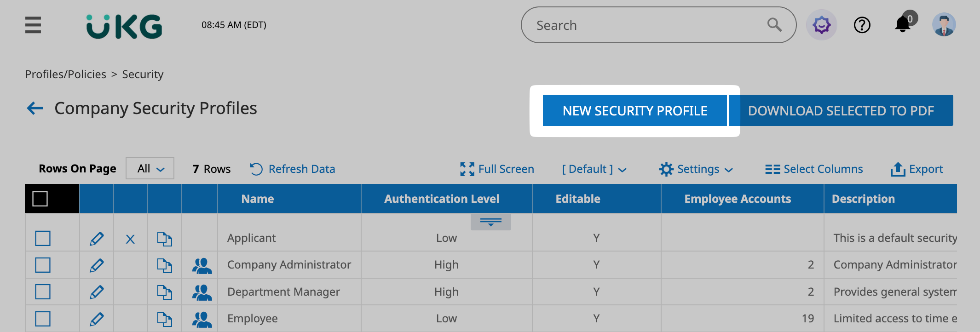980x332 pixels.
Task: Check the Applicant row checkbox
Action: pos(43,239)
